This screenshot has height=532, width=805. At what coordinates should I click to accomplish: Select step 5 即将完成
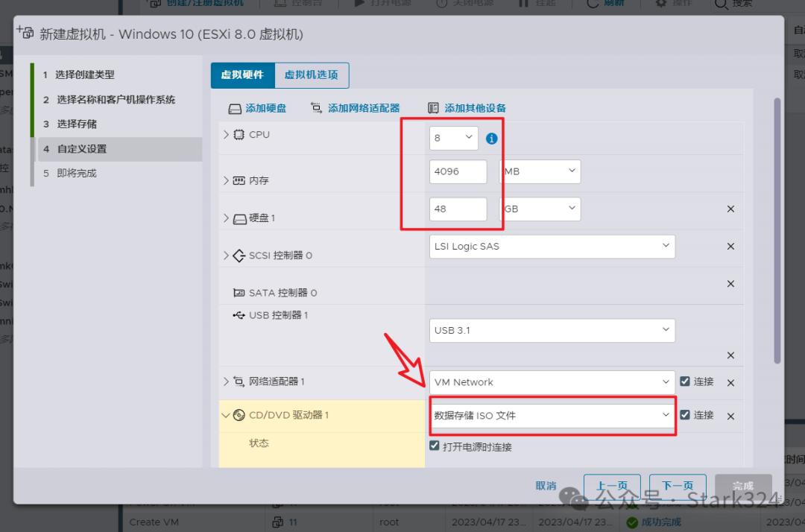[118, 174]
